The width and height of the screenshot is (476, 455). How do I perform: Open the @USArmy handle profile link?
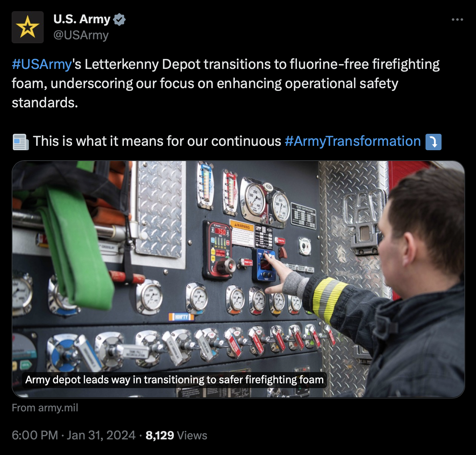click(81, 35)
